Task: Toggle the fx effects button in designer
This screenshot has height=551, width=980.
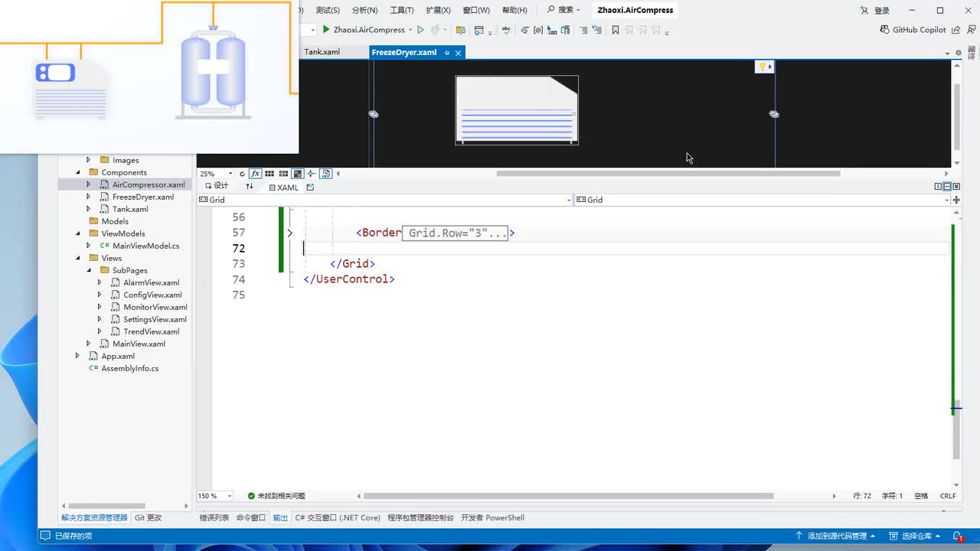Action: (x=256, y=174)
